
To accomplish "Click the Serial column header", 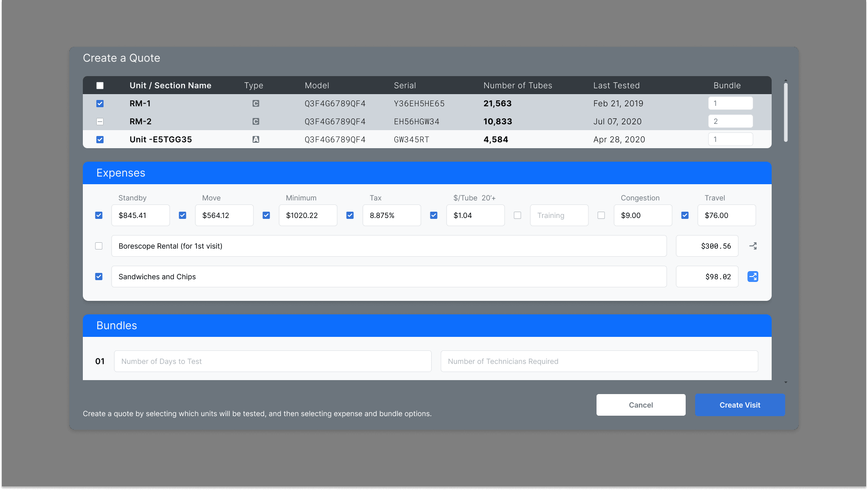I will pos(405,86).
